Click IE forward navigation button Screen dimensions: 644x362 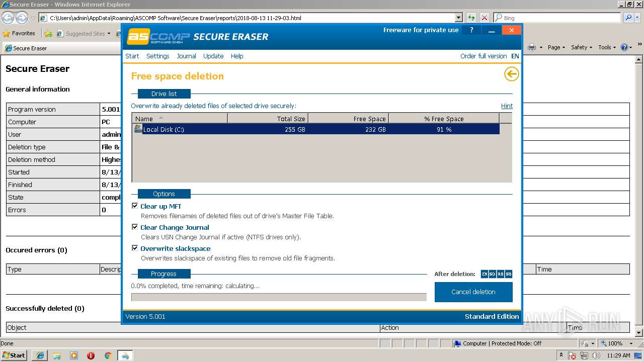click(x=22, y=18)
